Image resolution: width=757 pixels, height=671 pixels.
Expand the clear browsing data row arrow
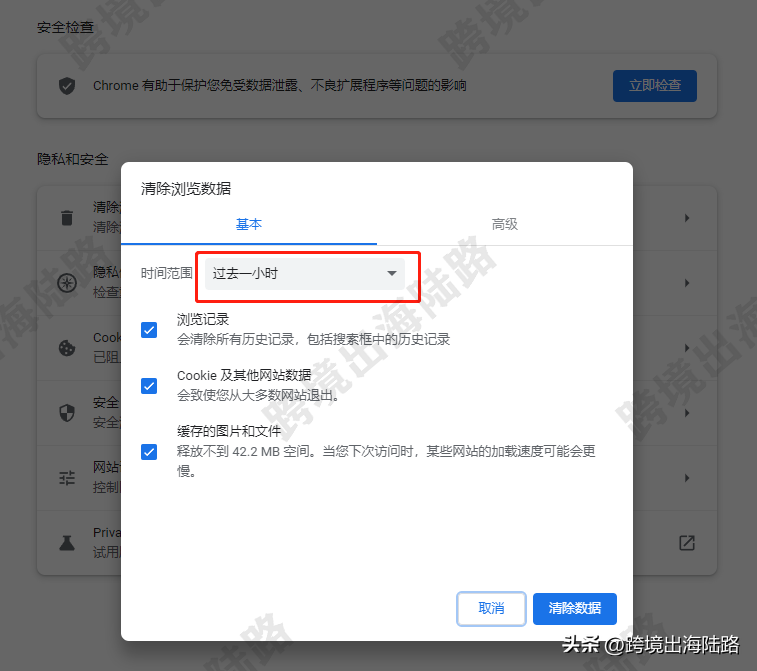[x=687, y=218]
